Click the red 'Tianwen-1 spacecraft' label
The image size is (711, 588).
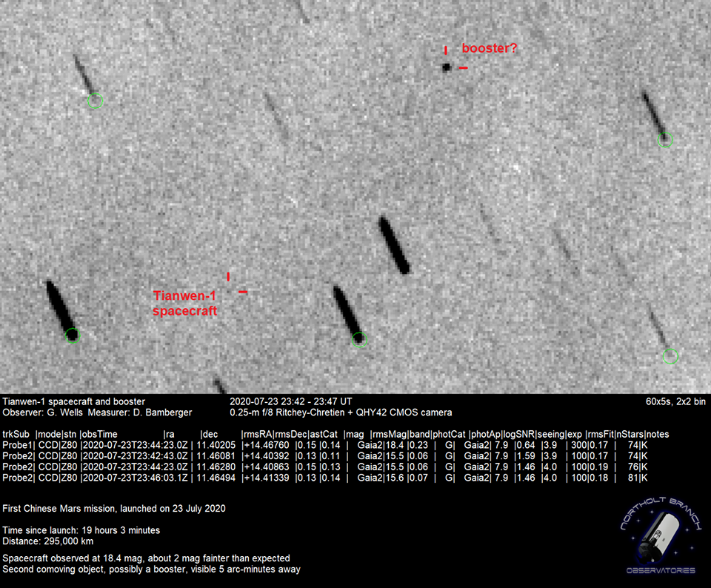(x=184, y=304)
